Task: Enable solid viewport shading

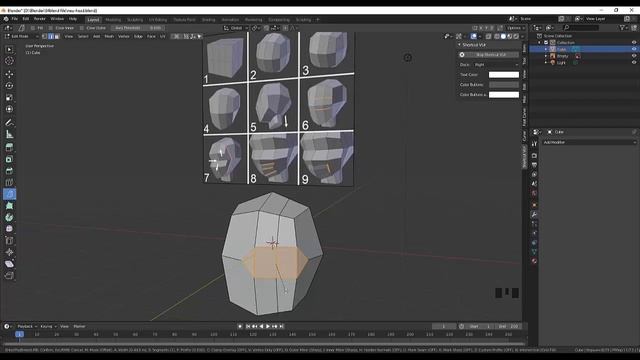Action: [x=503, y=36]
